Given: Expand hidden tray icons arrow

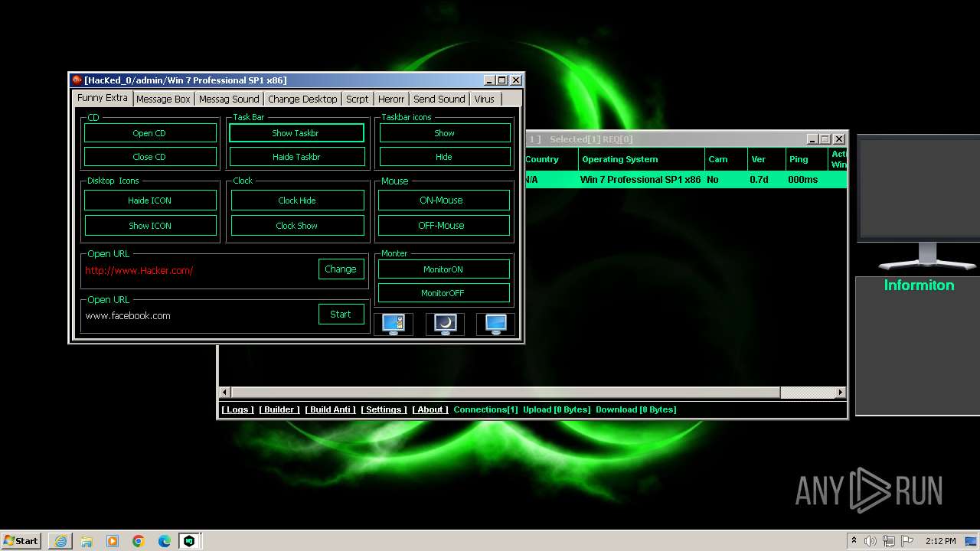Looking at the screenshot, I should coord(854,541).
